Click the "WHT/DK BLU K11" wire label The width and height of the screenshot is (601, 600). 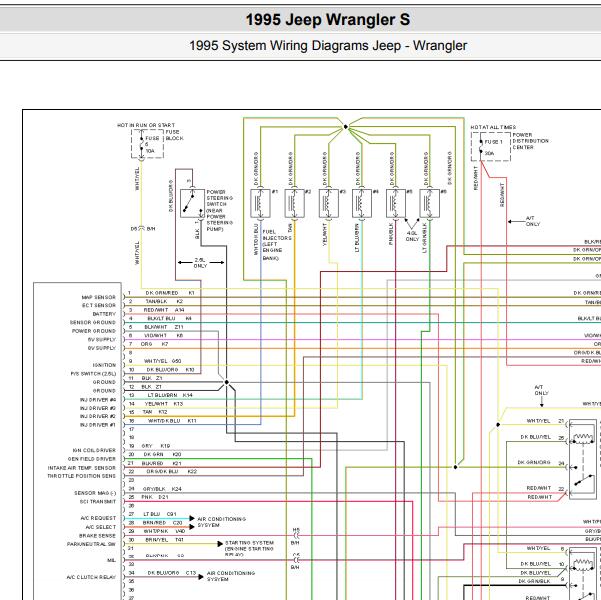click(x=172, y=421)
